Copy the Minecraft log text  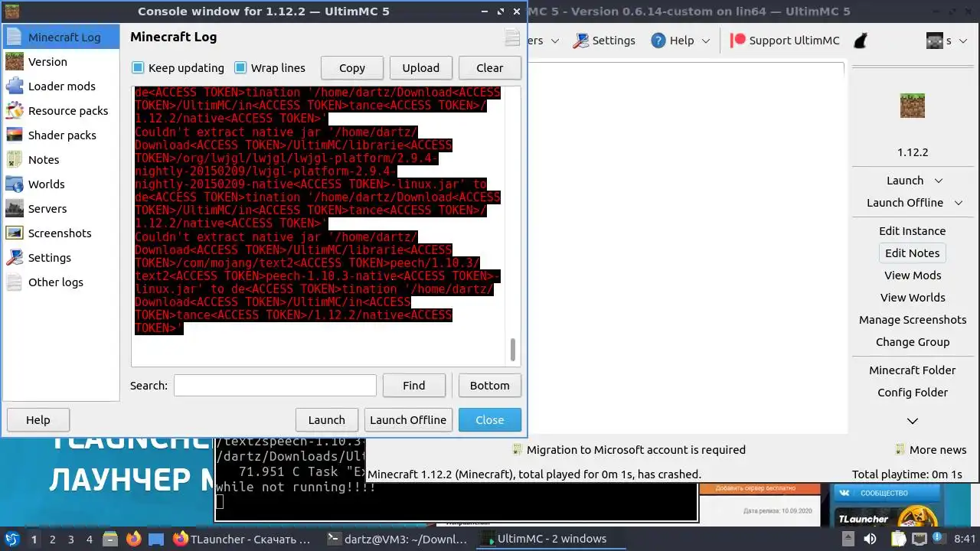click(352, 67)
